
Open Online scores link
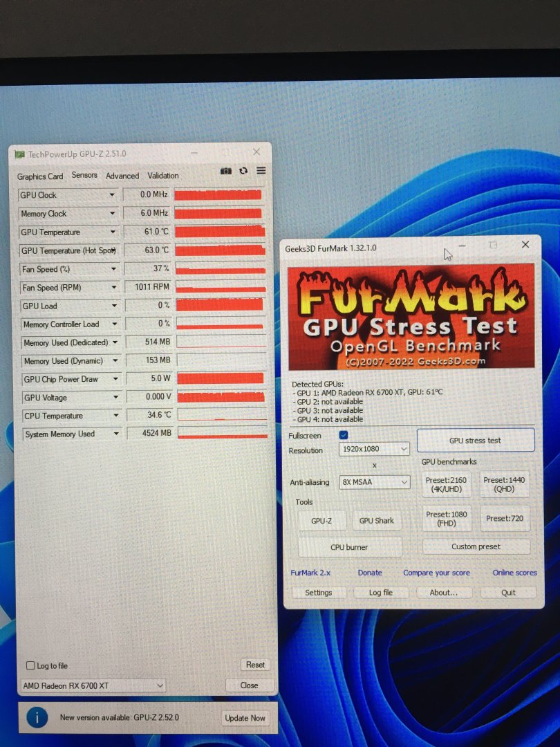[515, 573]
